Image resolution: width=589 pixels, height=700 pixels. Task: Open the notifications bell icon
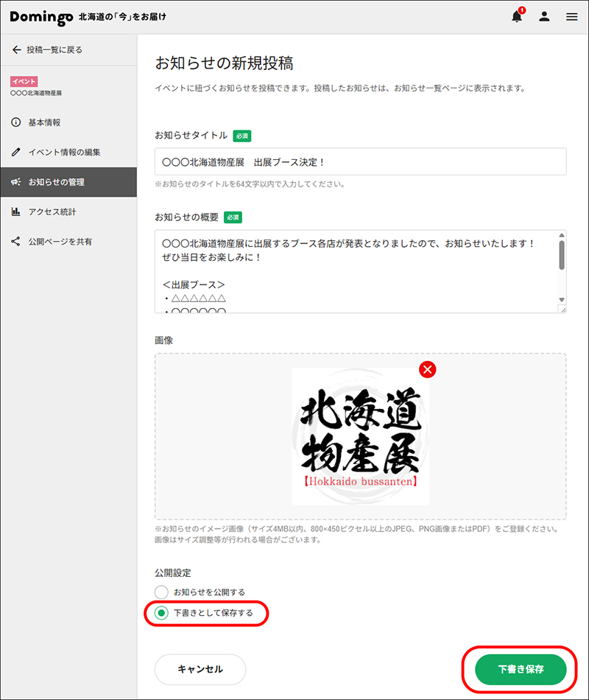[517, 16]
